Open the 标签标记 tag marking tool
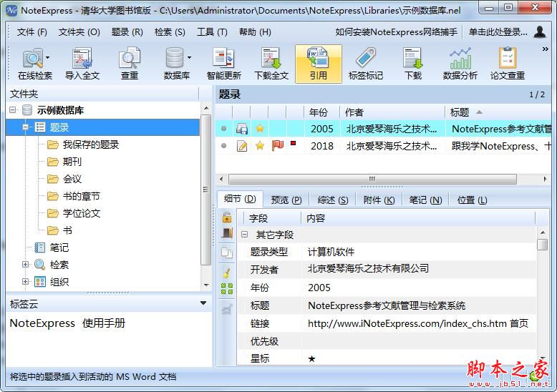557x392 pixels. point(366,64)
